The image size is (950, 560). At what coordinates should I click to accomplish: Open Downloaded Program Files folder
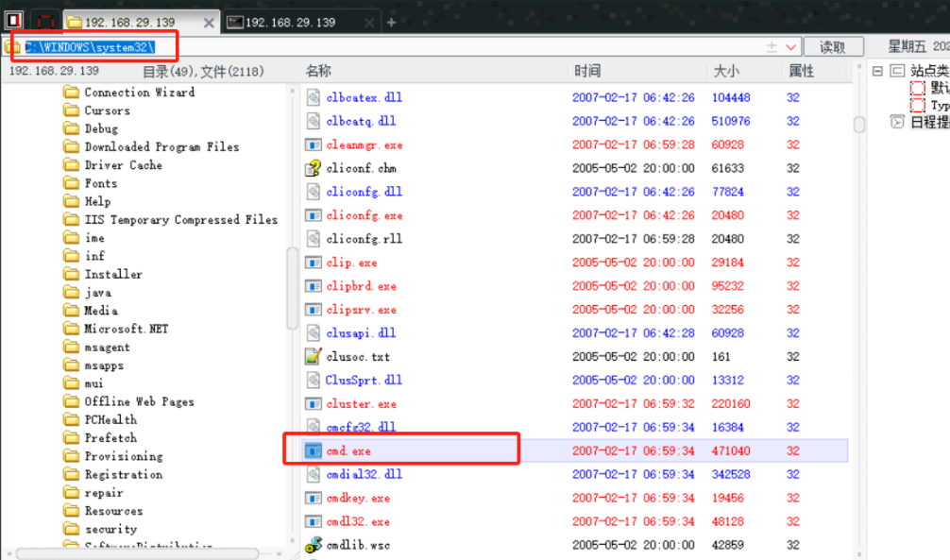(161, 146)
